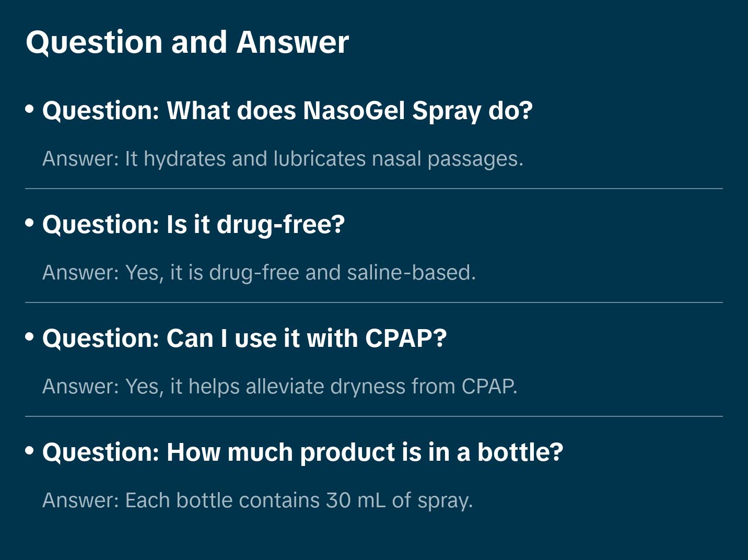Screen dimensions: 748x560
Task: Click the bullet before the NasoGel Spray question
Action: pos(30,109)
